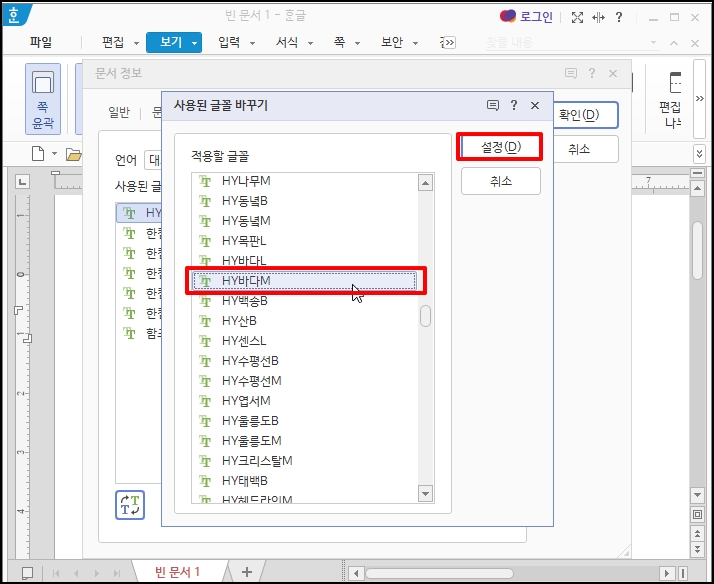
Task: Select HY바다M font in list
Action: 304,281
